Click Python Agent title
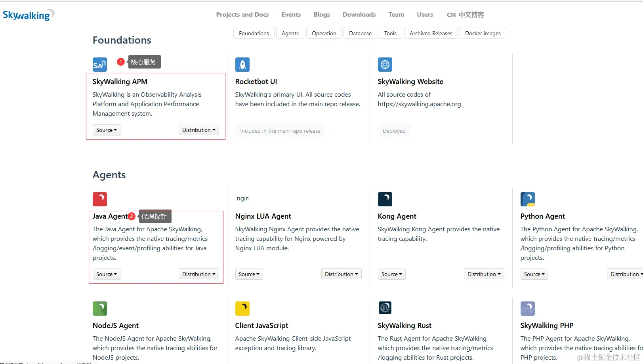 point(543,216)
